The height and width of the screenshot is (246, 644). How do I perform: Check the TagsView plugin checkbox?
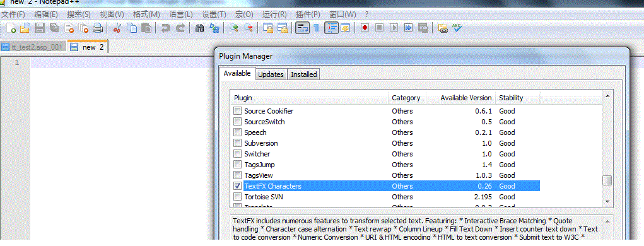pyautogui.click(x=237, y=175)
